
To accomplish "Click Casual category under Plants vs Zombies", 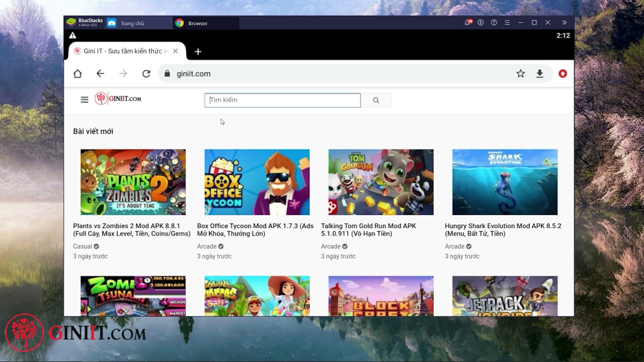I will (83, 246).
